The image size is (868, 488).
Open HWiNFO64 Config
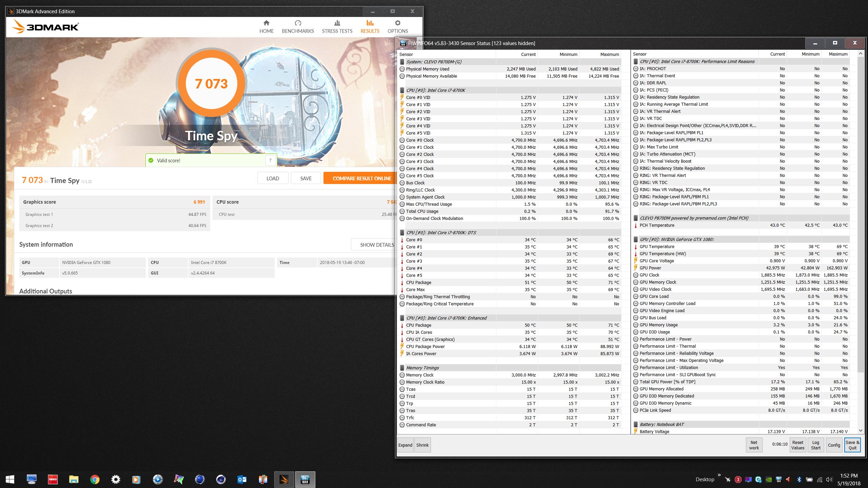pyautogui.click(x=834, y=445)
